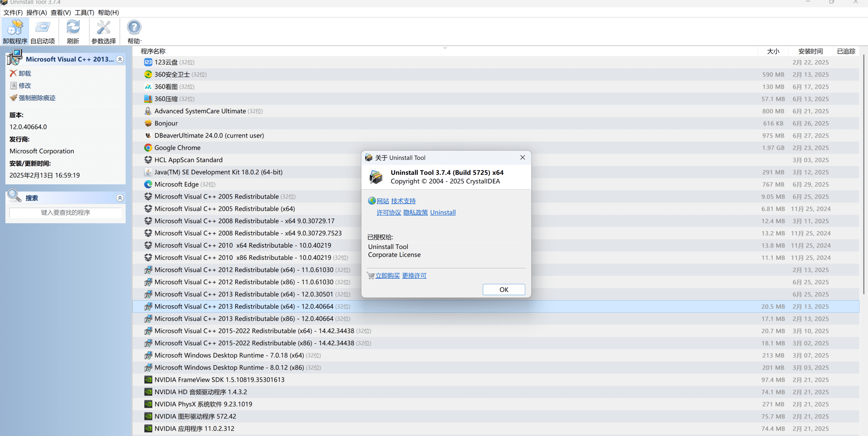
Task: Select row Microsoft Visual C++ 2013 Redistributable (x86) - 12.0.40664
Action: [496, 319]
